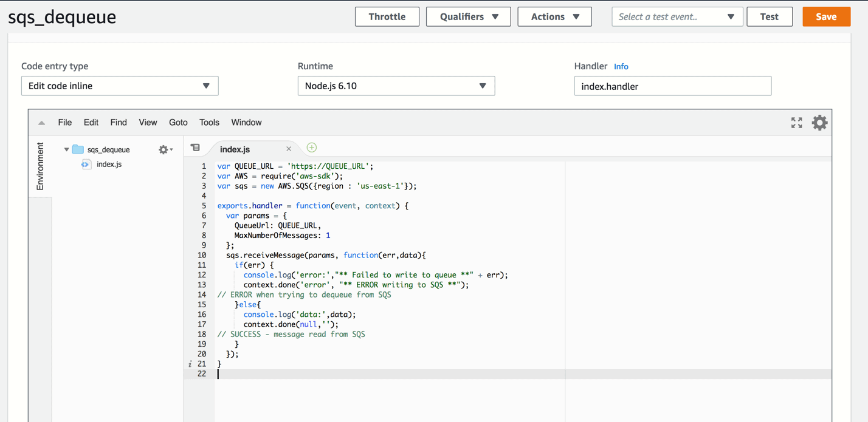Open the file tree gear settings

165,149
